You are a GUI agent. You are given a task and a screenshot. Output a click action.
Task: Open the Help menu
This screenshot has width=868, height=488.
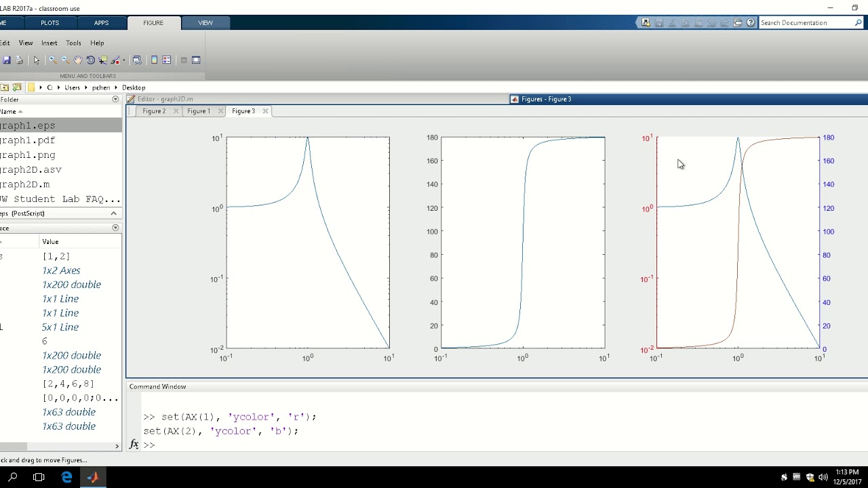(97, 43)
